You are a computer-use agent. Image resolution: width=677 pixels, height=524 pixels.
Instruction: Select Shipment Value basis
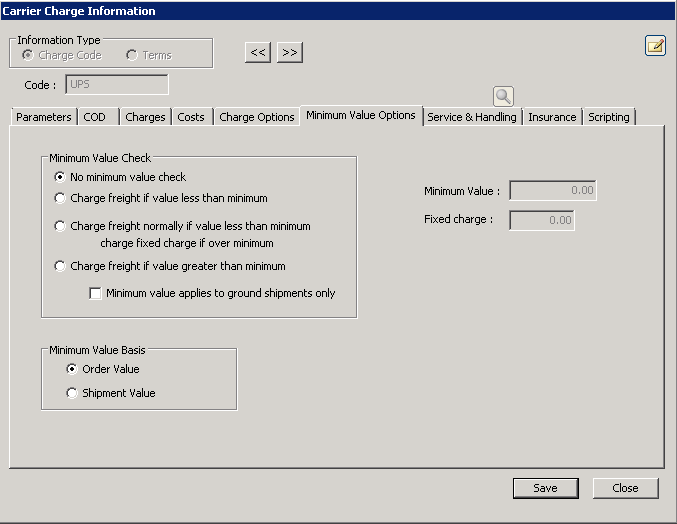pos(72,393)
